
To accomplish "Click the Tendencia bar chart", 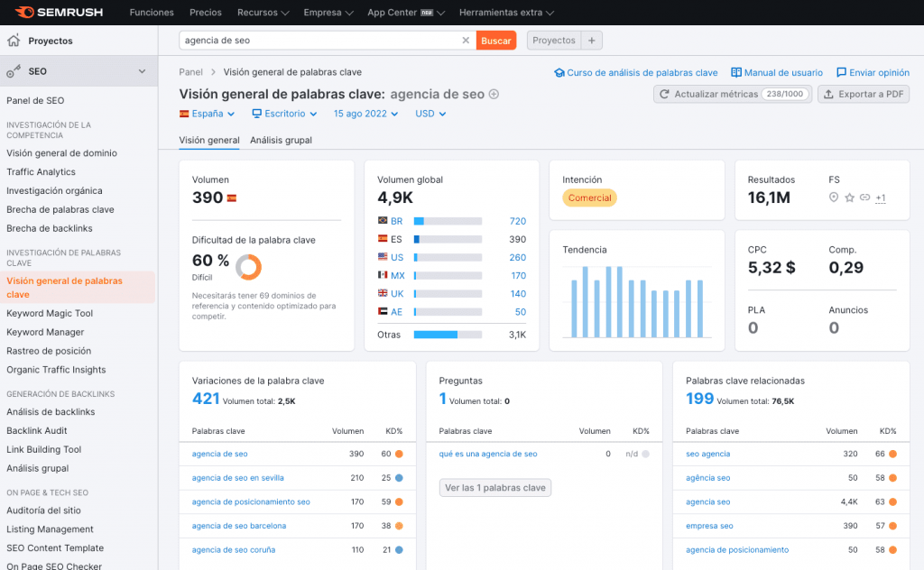I will coord(637,301).
